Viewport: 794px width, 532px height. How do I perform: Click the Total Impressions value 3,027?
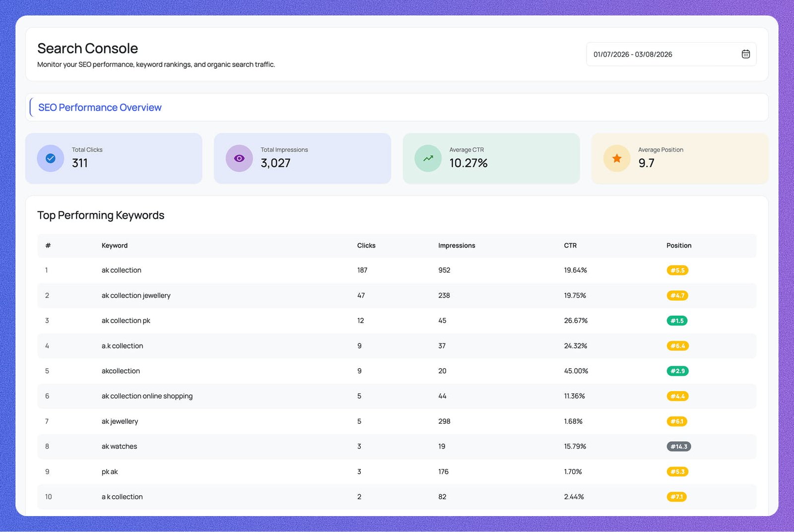(x=275, y=163)
